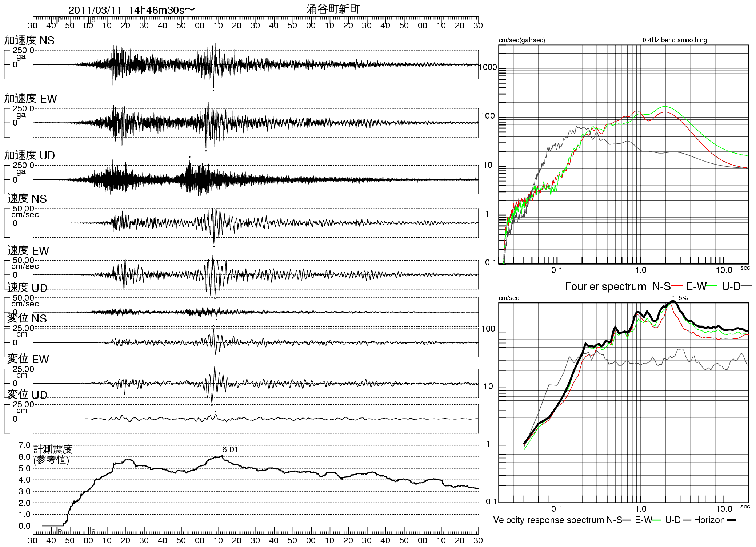
Task: Click the 速度 NS trace label
Action: (27, 199)
